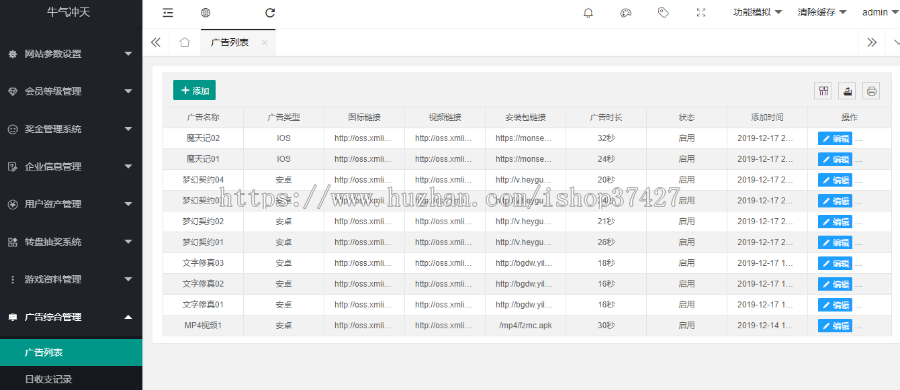Viewport: 900px width, 390px height.
Task: Edit the 梦幻契约02 row
Action: (x=835, y=222)
